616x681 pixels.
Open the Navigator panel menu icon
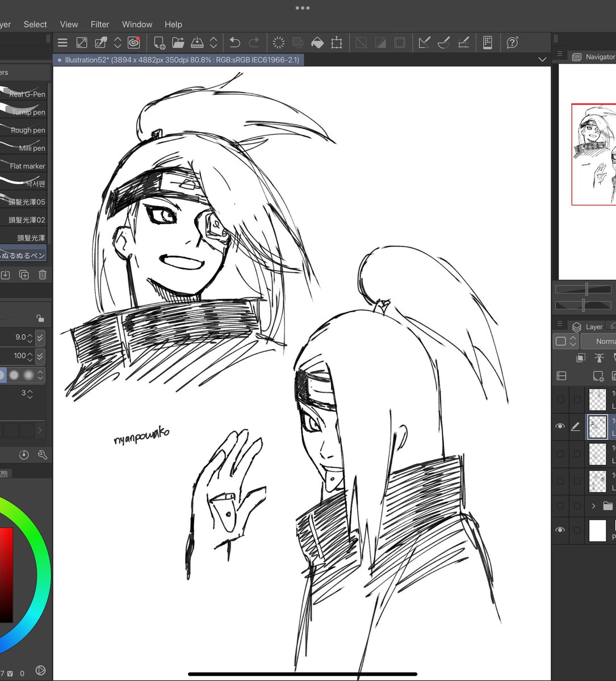560,54
